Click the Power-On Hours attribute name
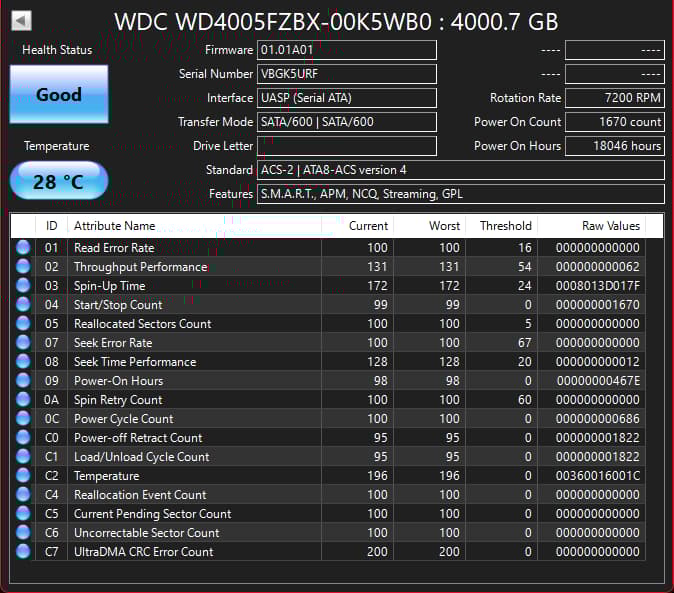 click(x=119, y=381)
